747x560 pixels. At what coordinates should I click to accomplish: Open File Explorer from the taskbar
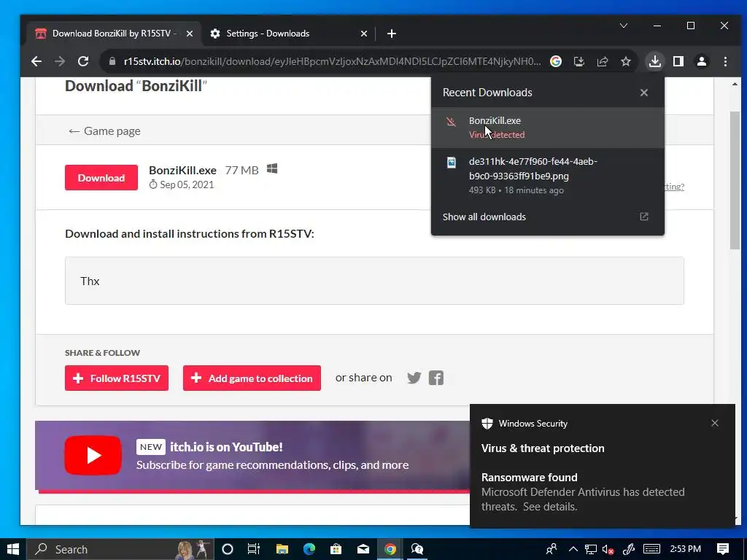(282, 549)
